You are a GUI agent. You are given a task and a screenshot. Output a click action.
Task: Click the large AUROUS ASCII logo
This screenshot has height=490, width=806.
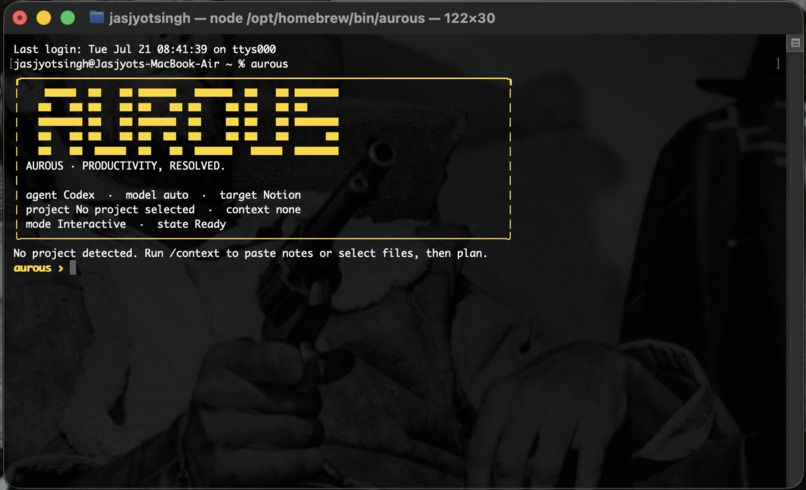(x=188, y=121)
